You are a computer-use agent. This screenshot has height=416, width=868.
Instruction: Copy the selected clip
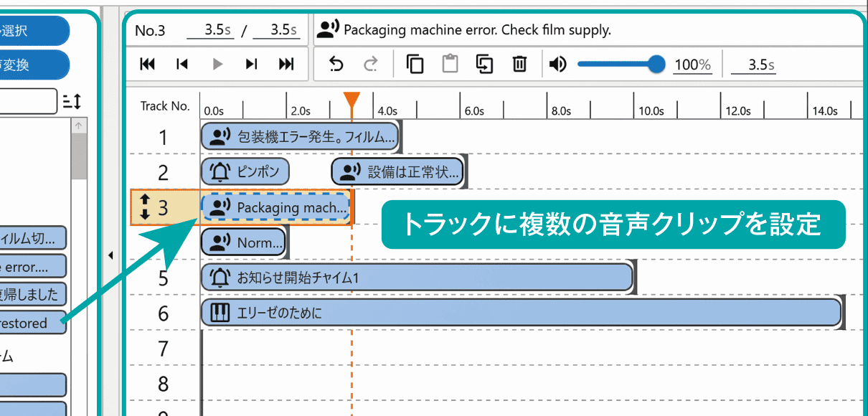pos(415,65)
